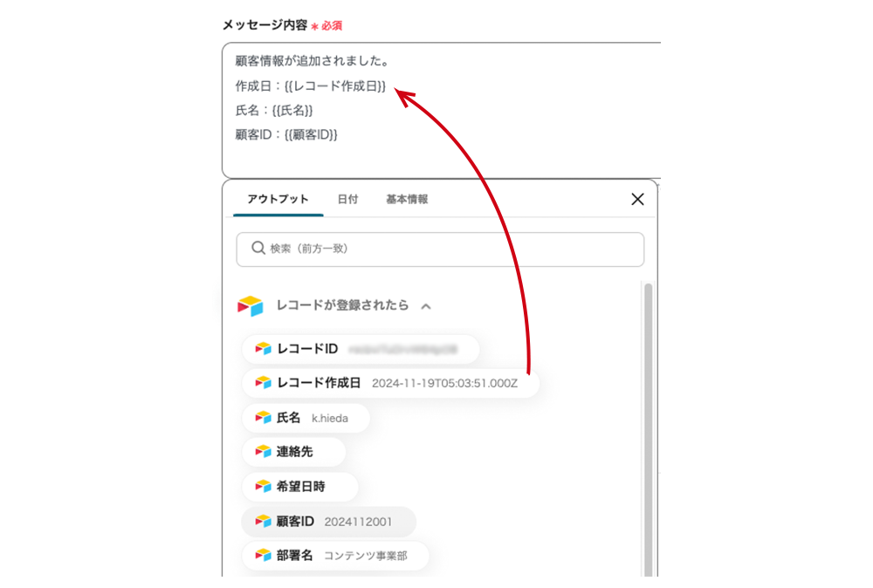Insert the 部署名 output chip

(336, 555)
